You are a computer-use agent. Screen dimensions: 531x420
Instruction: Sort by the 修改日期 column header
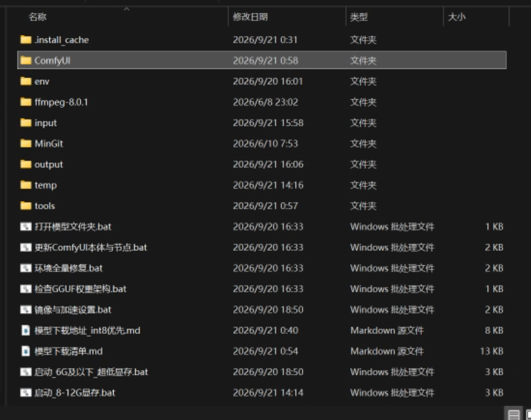[x=250, y=16]
